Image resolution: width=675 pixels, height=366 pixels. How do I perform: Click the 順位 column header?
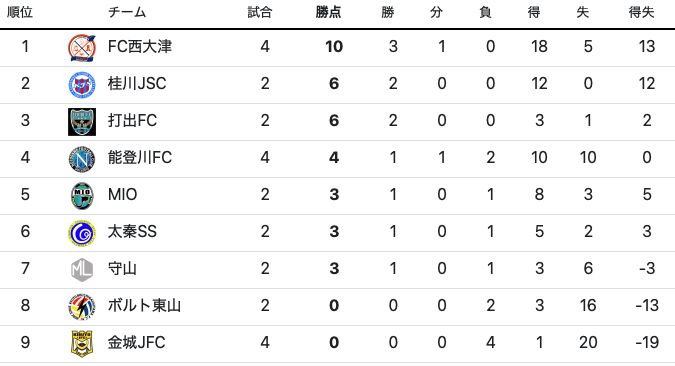(x=20, y=12)
